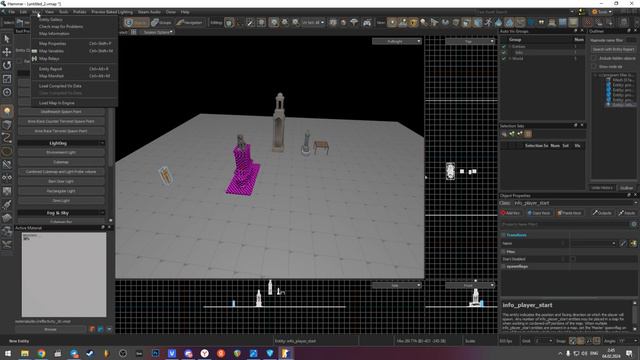Viewport: 640px width, 360px height.
Task: Click the Outputs button in Object Properties
Action: (602, 213)
